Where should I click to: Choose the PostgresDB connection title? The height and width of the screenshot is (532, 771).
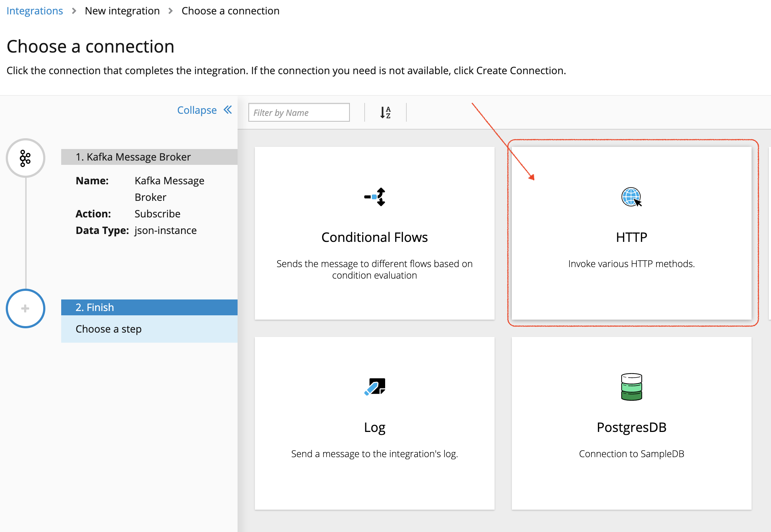[631, 427]
